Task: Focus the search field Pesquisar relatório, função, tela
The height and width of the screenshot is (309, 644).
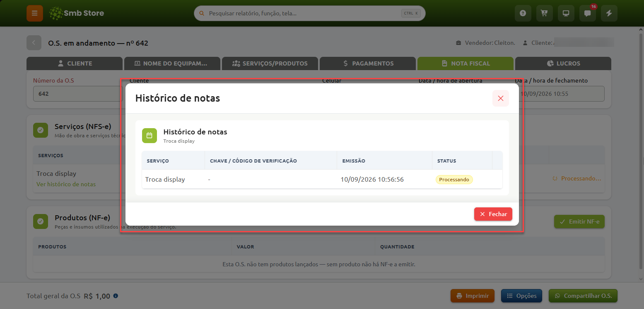Action: [309, 13]
